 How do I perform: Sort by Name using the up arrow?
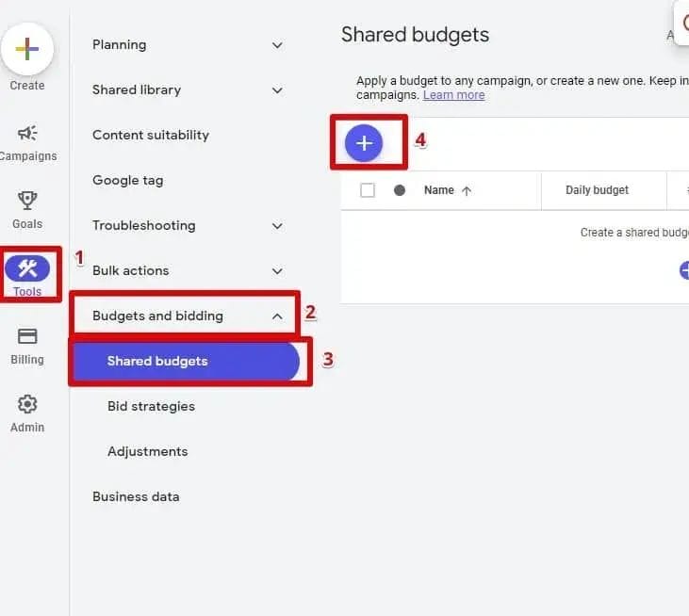coord(467,190)
